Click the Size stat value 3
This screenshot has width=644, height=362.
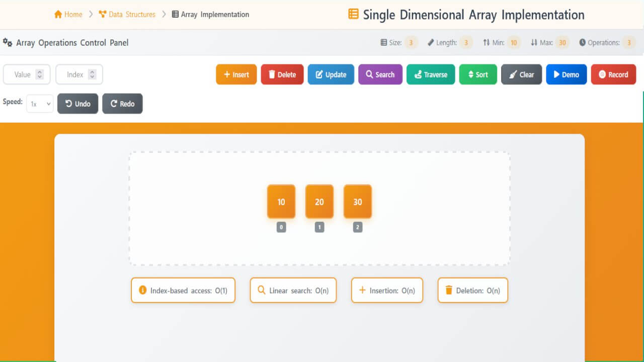411,43
